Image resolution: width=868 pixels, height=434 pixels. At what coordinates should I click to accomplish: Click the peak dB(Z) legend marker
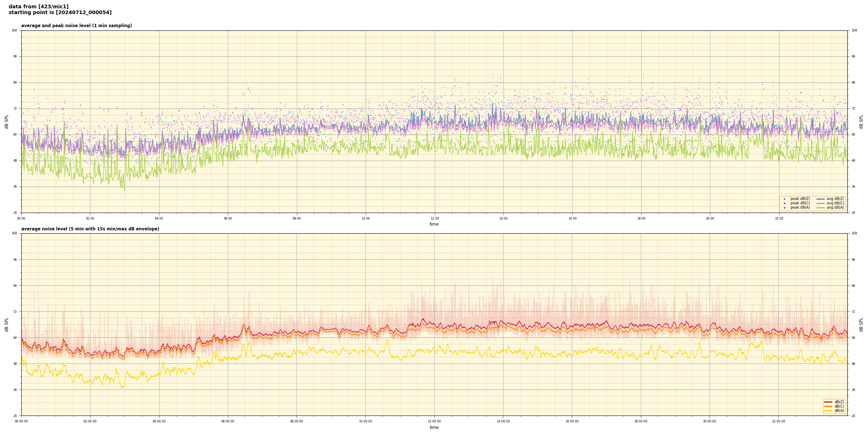tap(784, 199)
